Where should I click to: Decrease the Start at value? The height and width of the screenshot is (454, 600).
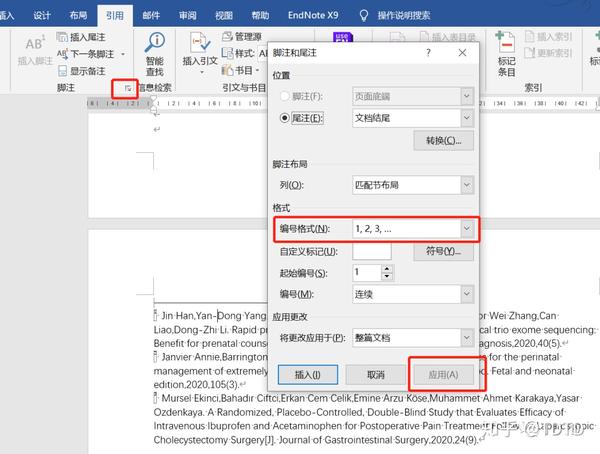tap(387, 276)
